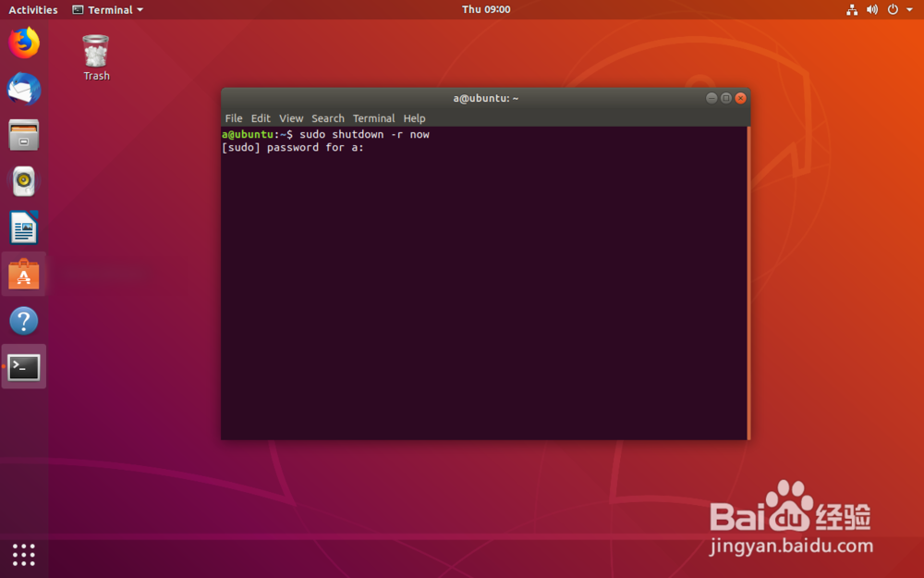Screen dimensions: 924x578
Task: Open the Thunderbird mail client
Action: [x=23, y=88]
